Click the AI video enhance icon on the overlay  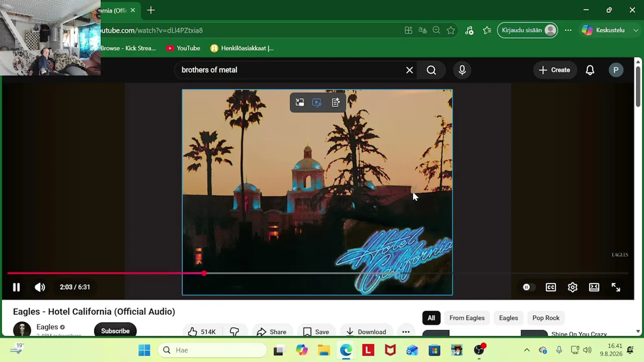317,103
